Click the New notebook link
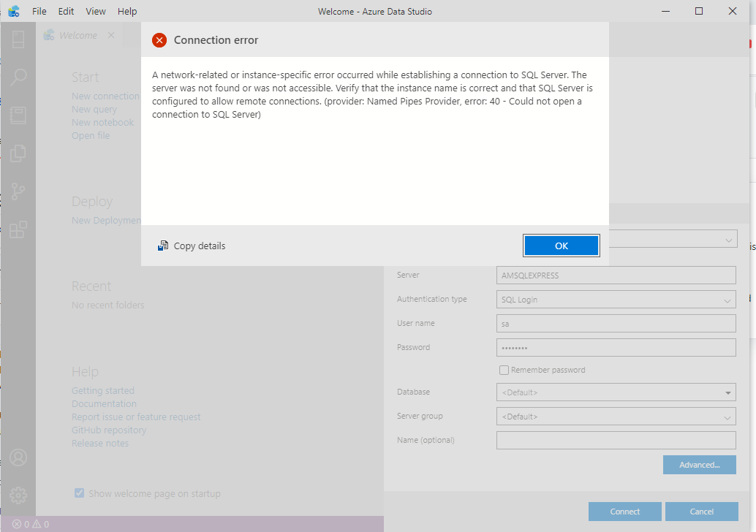756x532 pixels. (102, 122)
